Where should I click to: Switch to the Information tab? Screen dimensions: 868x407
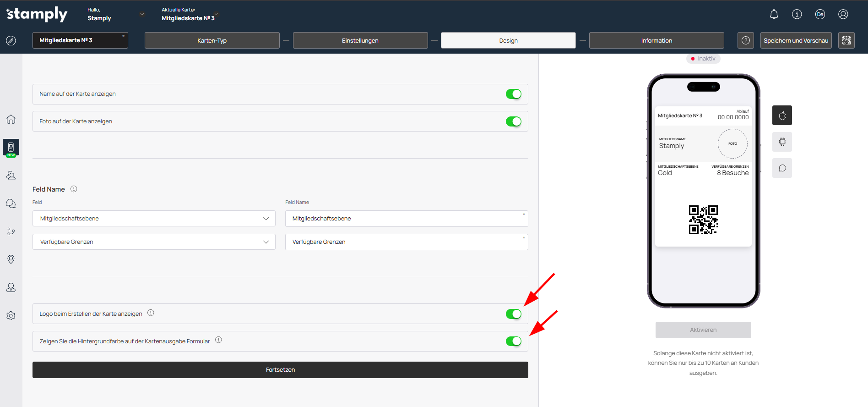pyautogui.click(x=656, y=40)
